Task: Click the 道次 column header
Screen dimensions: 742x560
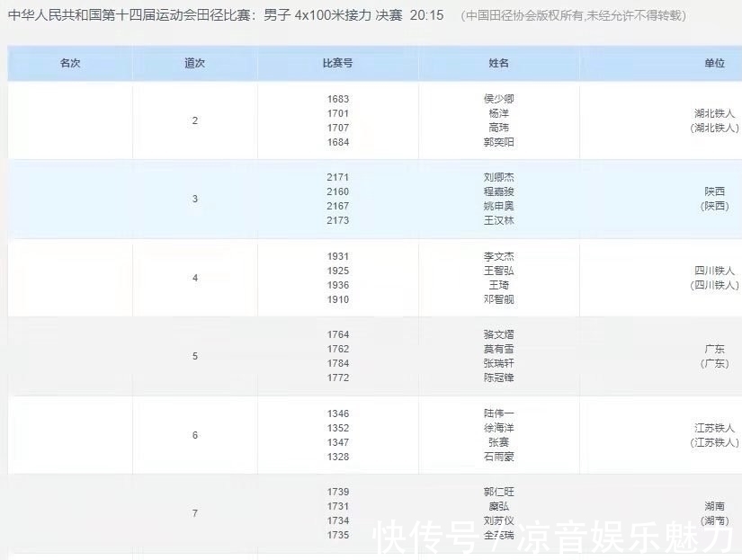Action: (x=194, y=63)
